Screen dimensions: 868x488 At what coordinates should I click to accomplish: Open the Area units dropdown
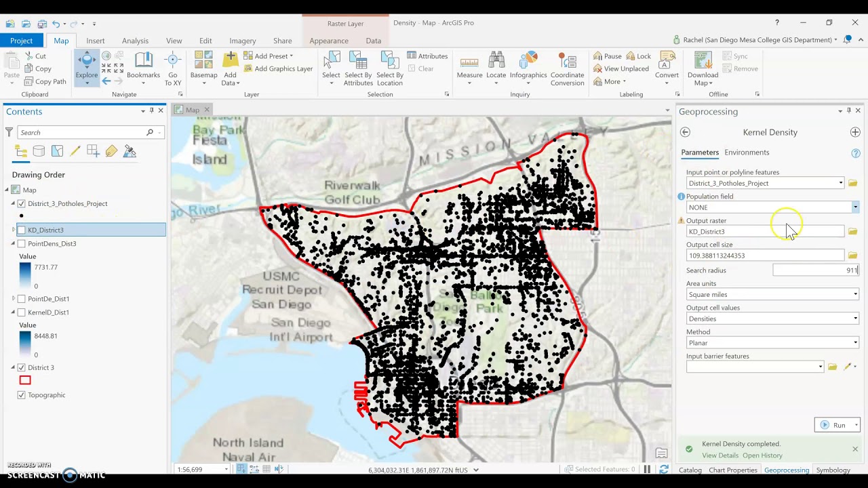pos(855,295)
